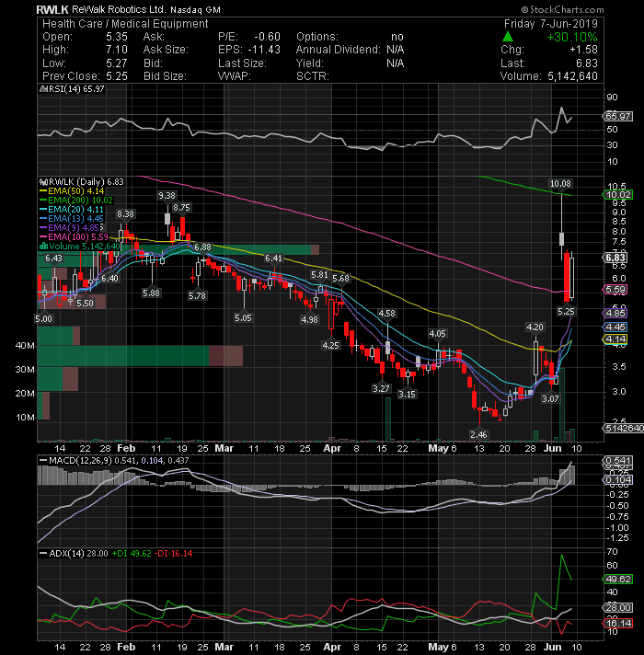Click the RSI(14) 65.97 indicator label
Screen dimensions: 644x655
(x=72, y=89)
